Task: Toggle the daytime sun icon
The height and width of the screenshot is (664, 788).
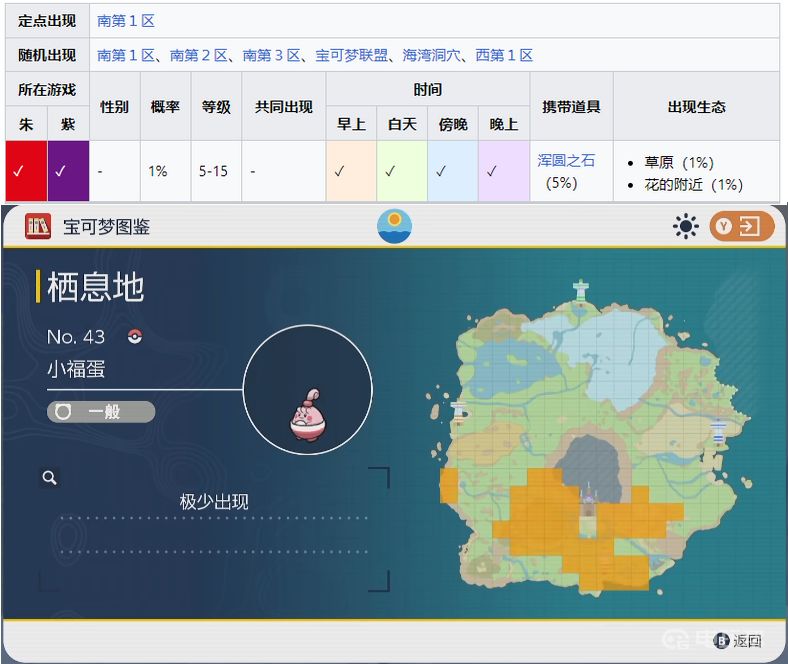Action: (x=685, y=226)
